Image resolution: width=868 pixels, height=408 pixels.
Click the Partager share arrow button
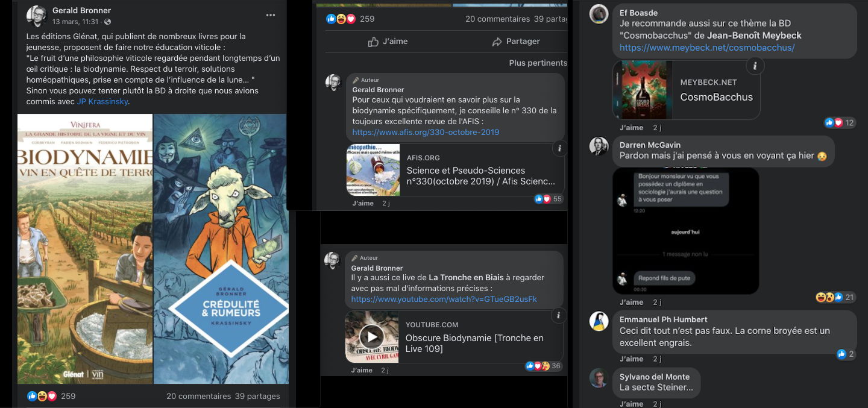(515, 42)
